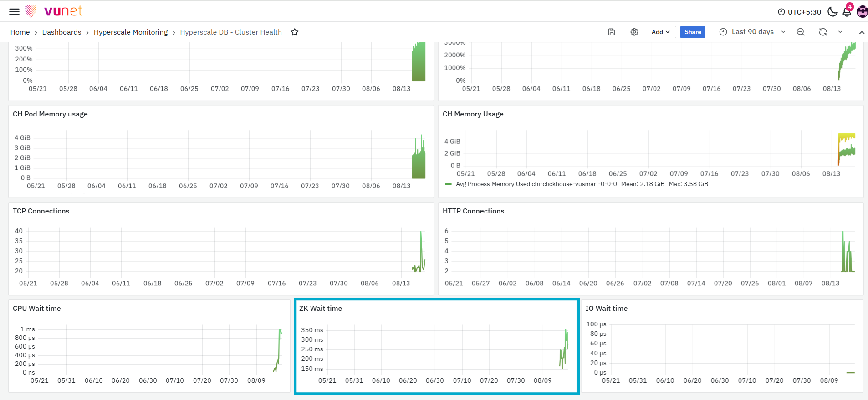Open the Last 90 days time picker
The image size is (868, 400).
(x=752, y=32)
